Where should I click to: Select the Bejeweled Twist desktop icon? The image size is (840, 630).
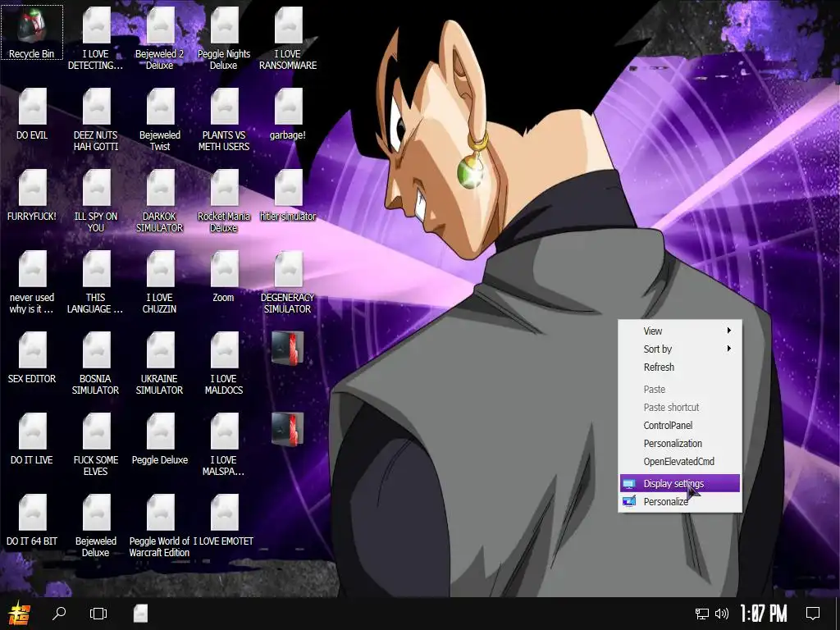click(160, 120)
